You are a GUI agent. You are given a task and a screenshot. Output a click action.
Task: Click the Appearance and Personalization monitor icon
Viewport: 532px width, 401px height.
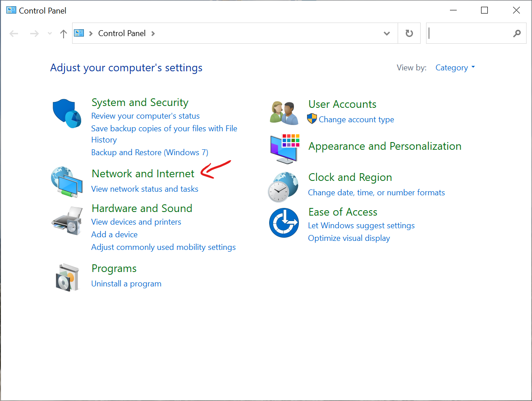pyautogui.click(x=284, y=149)
